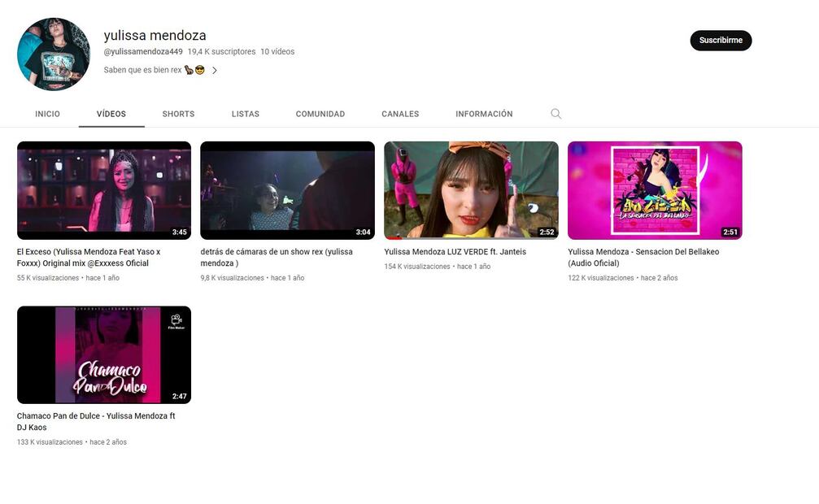Click the Chamaco Pan de Dulce title link
This screenshot has width=819, height=504.
[x=95, y=421]
